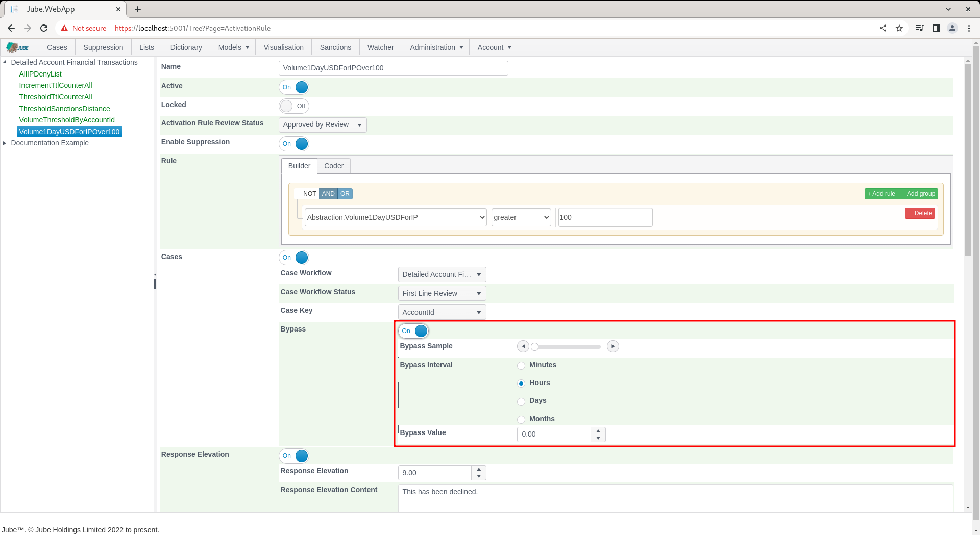Open Activation Rule Review Status dropdown

[x=323, y=125]
